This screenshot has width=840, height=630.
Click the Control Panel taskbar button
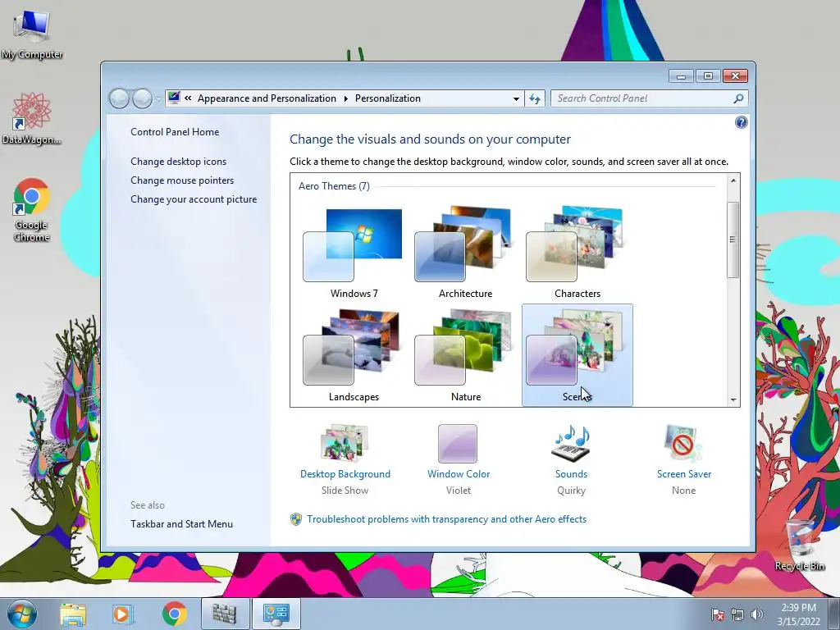[x=276, y=614]
